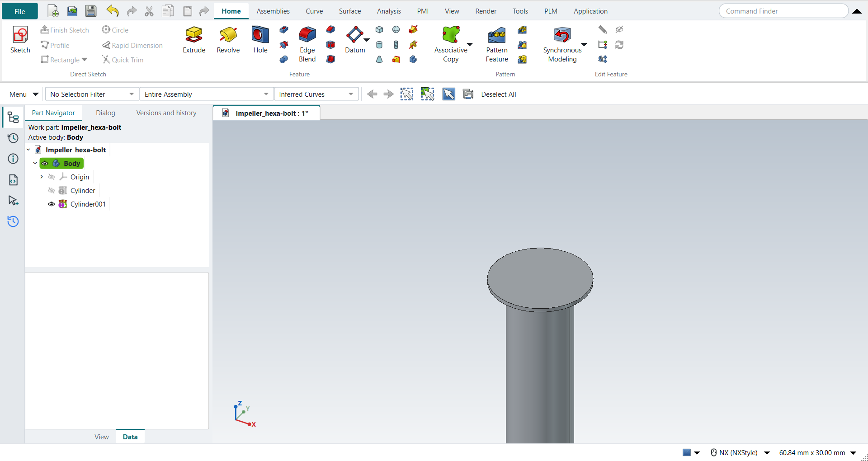
Task: Click the Datum plane icon
Action: (x=354, y=34)
